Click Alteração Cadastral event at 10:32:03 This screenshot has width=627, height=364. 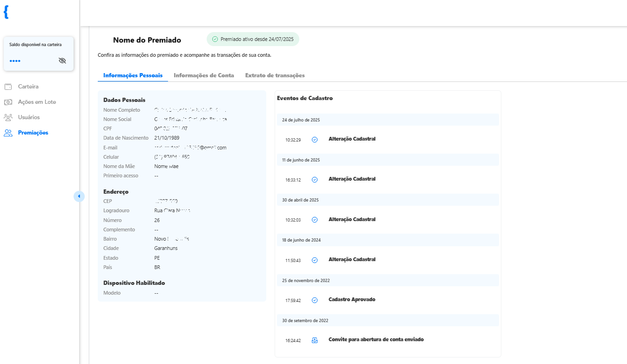point(352,219)
